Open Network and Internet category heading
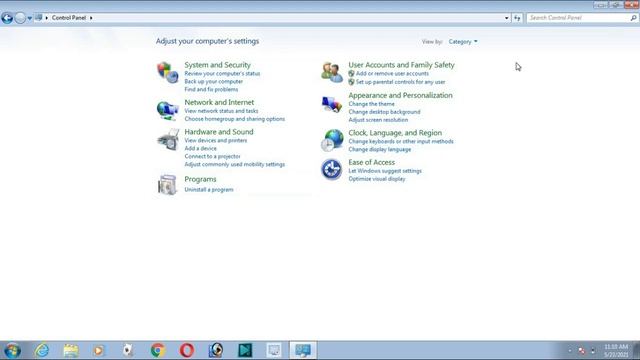Viewport: 640px width, 360px height. pos(219,102)
